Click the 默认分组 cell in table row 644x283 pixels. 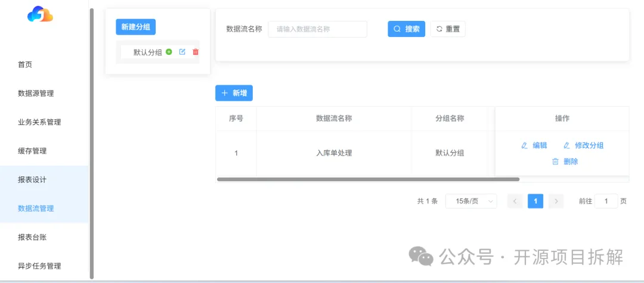450,153
